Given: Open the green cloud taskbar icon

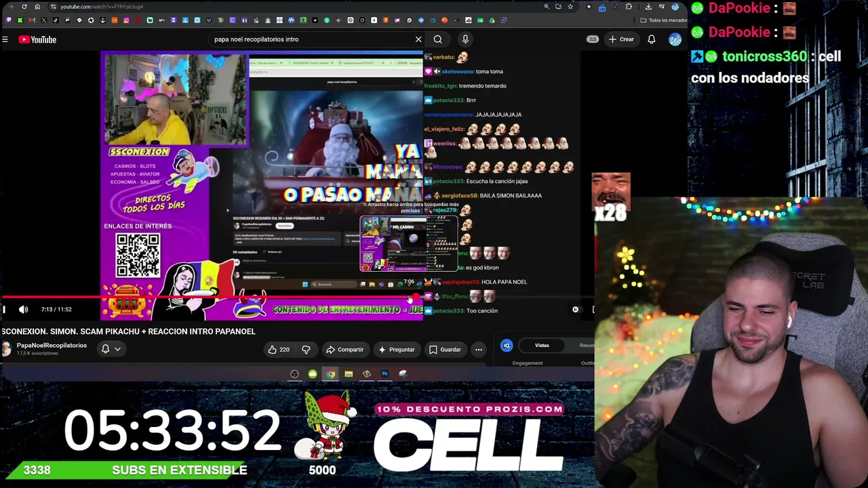Looking at the screenshot, I should point(313,374).
